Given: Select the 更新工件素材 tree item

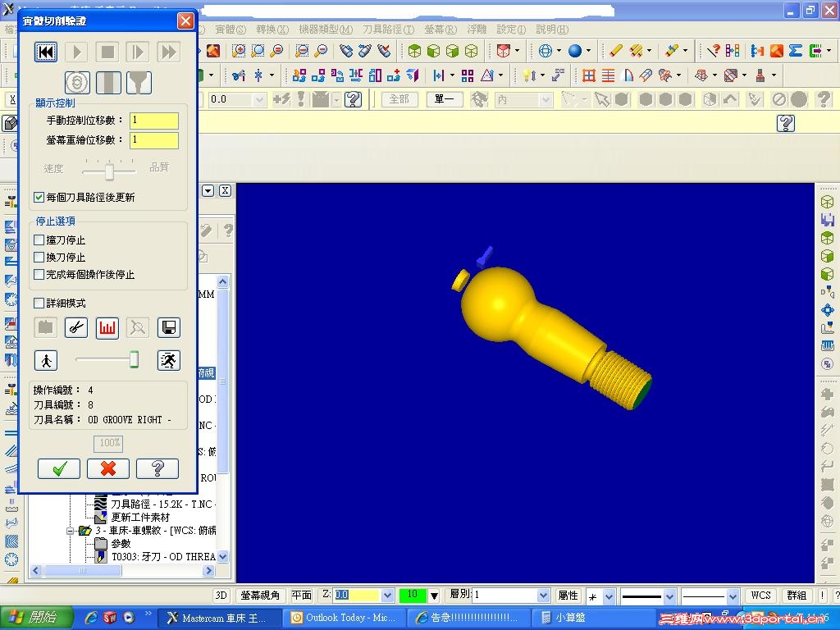Looking at the screenshot, I should 139,517.
